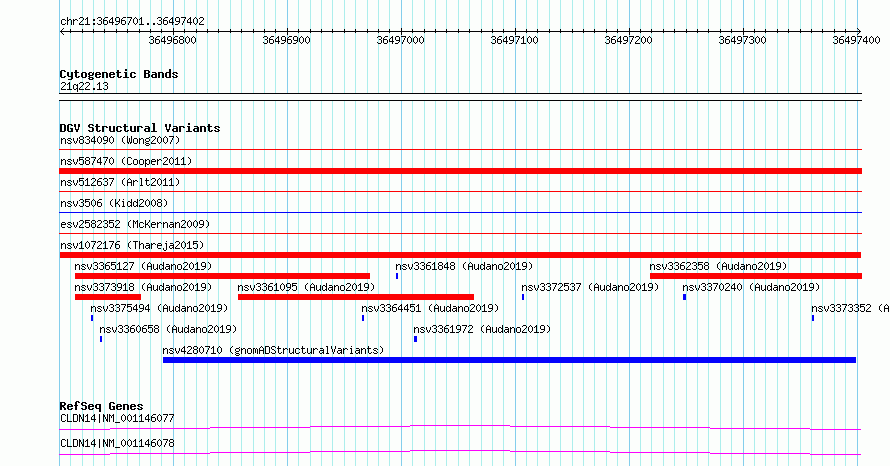Click the blue marker under nsv3370240

[x=685, y=297]
